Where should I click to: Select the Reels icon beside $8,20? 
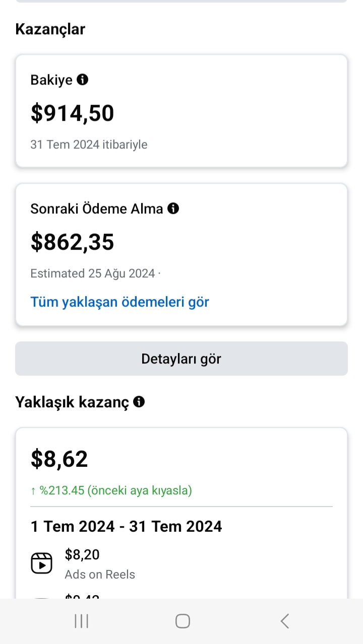(x=41, y=563)
